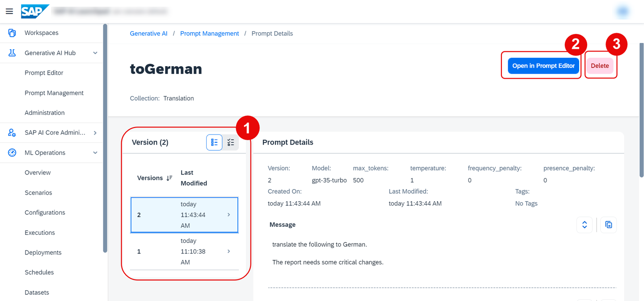Select version 2 row in list
This screenshot has width=644, height=301.
click(x=184, y=215)
